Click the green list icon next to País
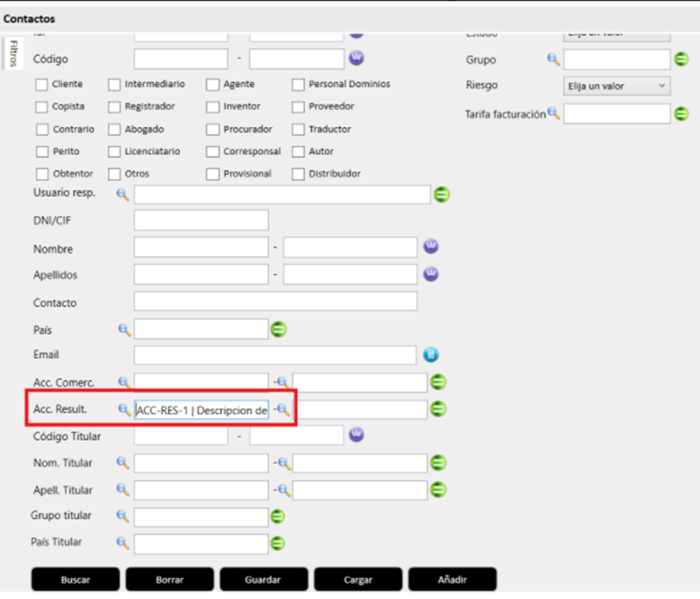The image size is (700, 599). coord(278,330)
